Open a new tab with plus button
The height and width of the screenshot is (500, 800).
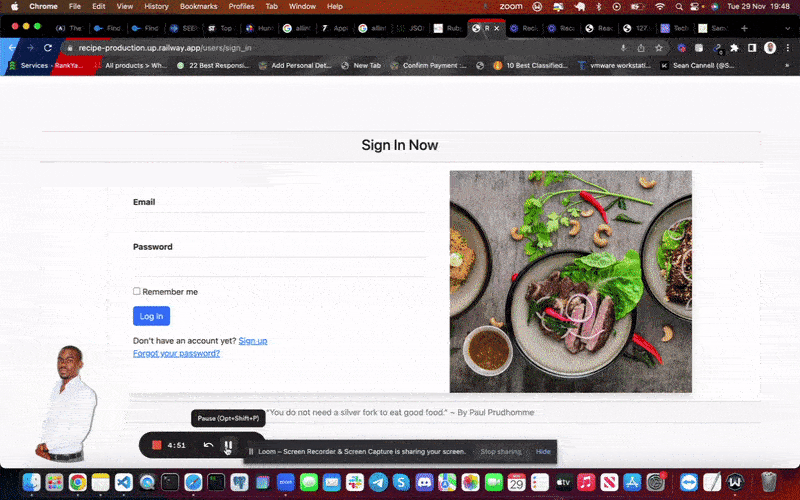(x=744, y=28)
